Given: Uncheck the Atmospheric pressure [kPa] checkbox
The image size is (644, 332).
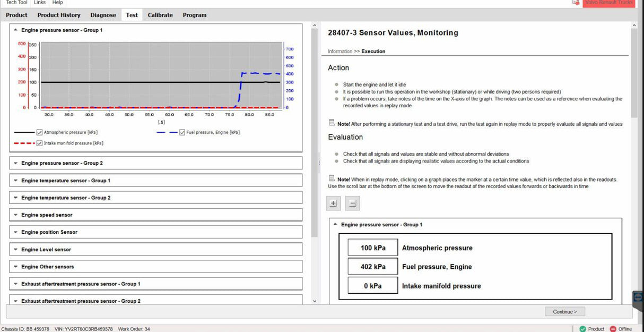Looking at the screenshot, I should click(39, 132).
